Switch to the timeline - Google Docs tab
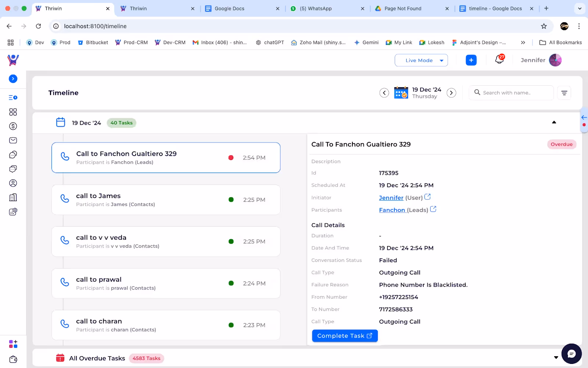The width and height of the screenshot is (588, 368). (496, 8)
